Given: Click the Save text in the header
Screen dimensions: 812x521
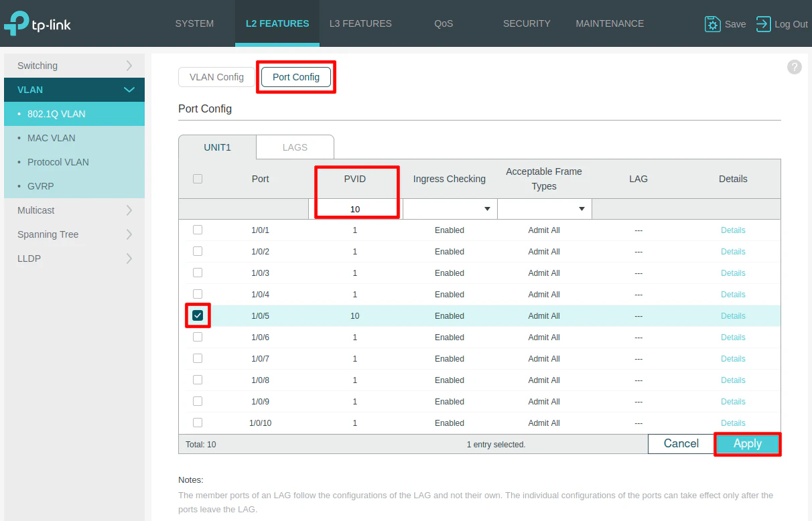Looking at the screenshot, I should tap(735, 24).
